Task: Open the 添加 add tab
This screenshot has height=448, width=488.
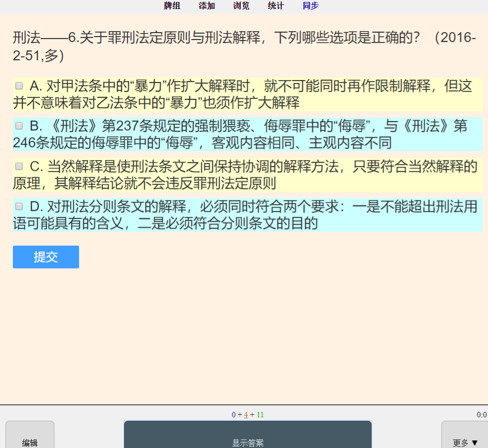Action: (x=207, y=5)
